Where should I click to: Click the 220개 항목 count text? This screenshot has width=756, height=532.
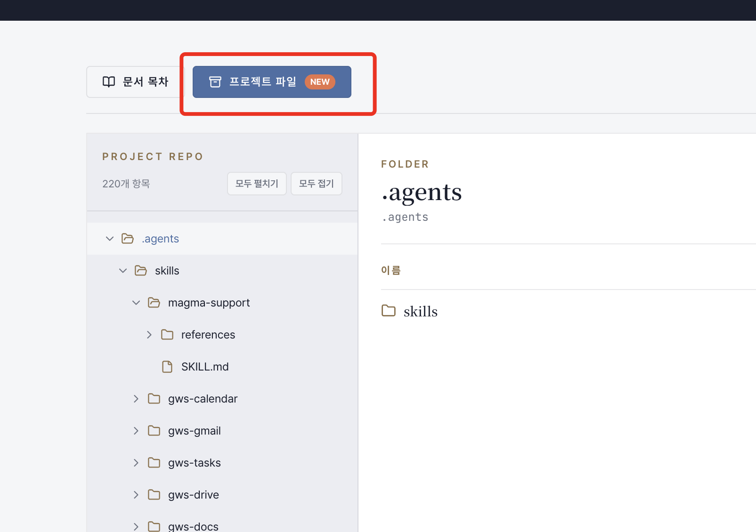pyautogui.click(x=126, y=184)
